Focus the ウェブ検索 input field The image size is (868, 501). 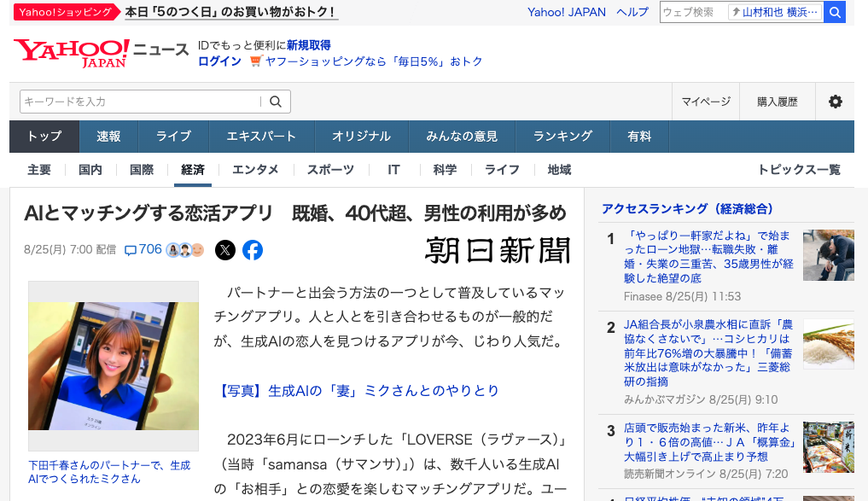693,12
